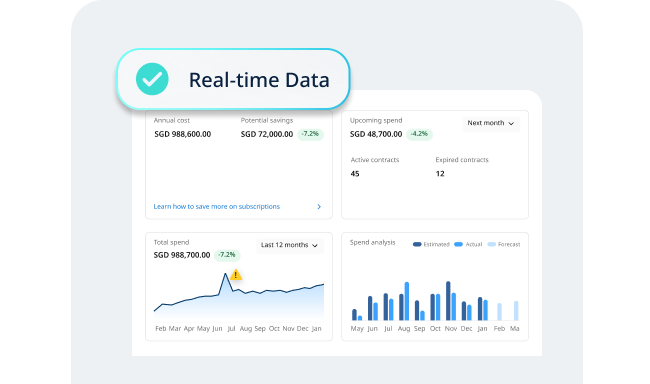Open Learn how to save more on subscriptions link

click(x=216, y=207)
